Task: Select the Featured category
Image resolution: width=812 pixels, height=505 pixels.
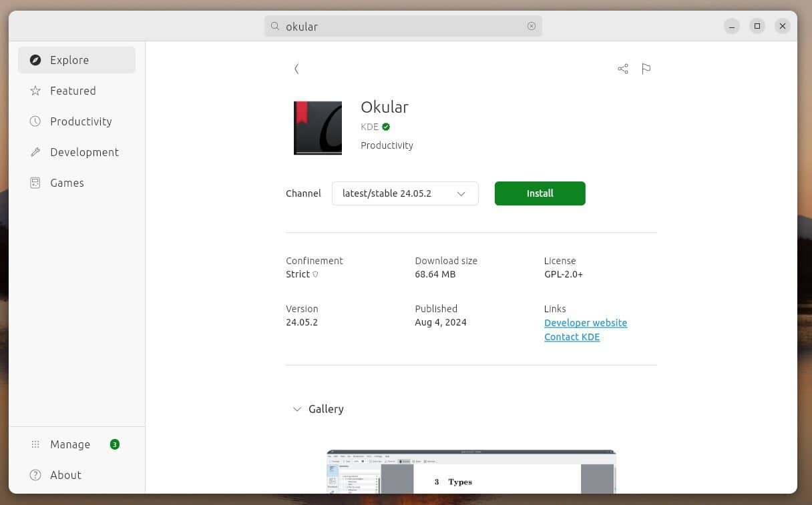Action: tap(73, 91)
